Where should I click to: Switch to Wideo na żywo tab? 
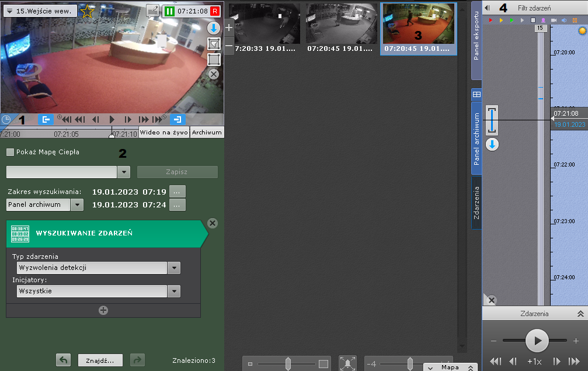[x=164, y=133]
